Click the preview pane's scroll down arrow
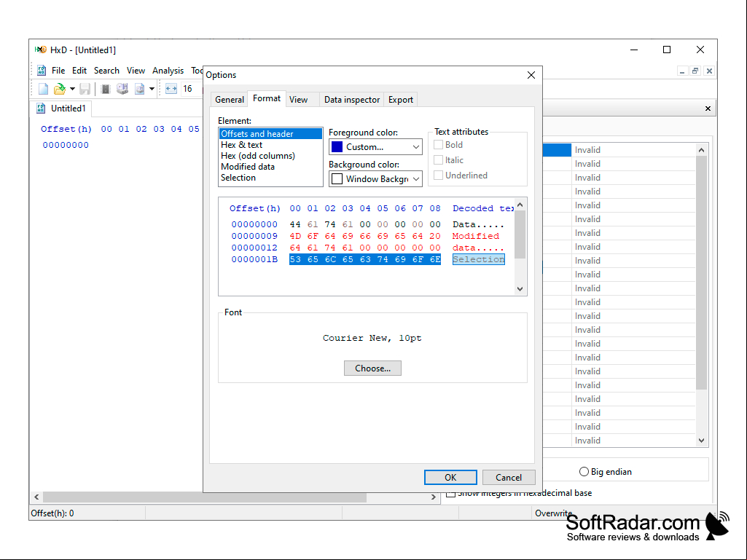 tap(520, 288)
